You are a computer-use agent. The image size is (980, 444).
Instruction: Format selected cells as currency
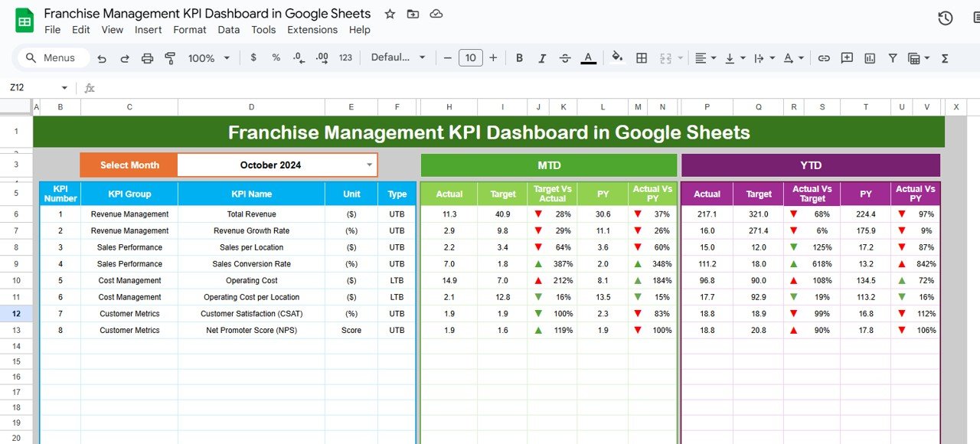253,57
